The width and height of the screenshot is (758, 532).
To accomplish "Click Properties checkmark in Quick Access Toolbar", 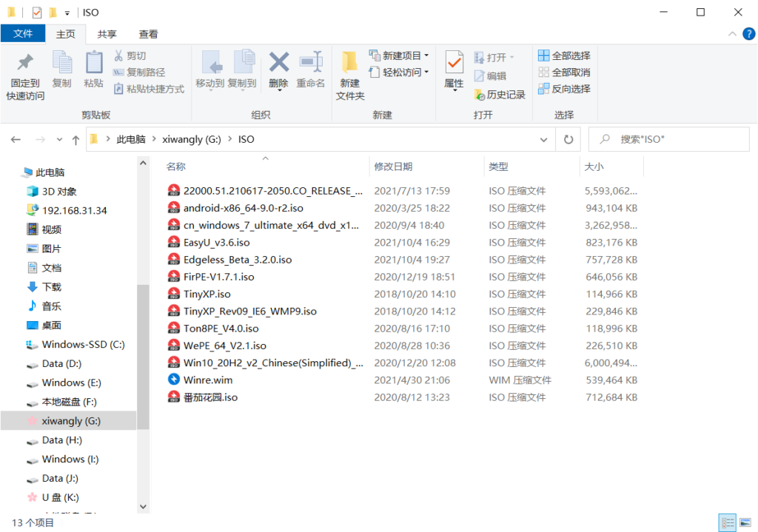I will pos(37,12).
